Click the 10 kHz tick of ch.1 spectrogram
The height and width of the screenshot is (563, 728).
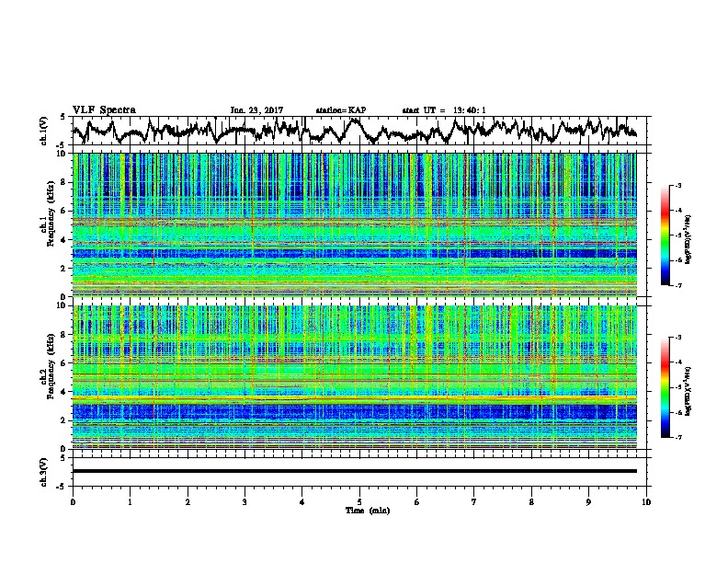(x=63, y=154)
